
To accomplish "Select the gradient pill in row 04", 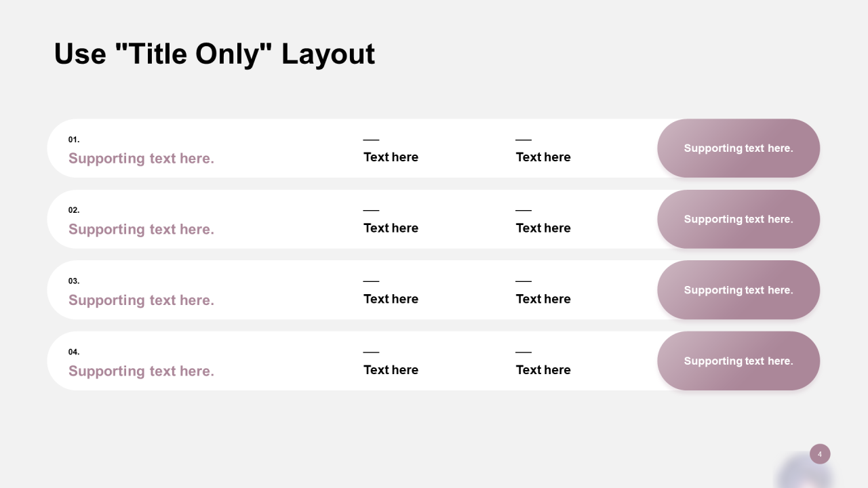I will 738,361.
